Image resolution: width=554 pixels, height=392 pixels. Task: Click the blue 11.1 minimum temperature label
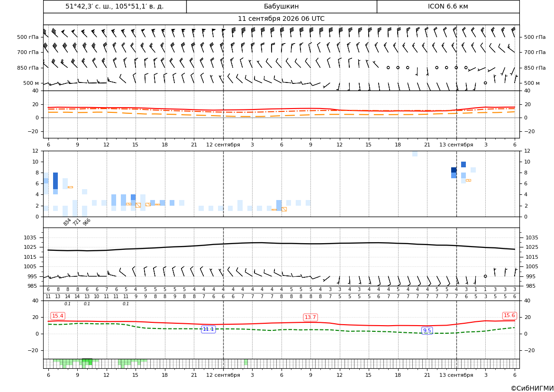coord(209,329)
